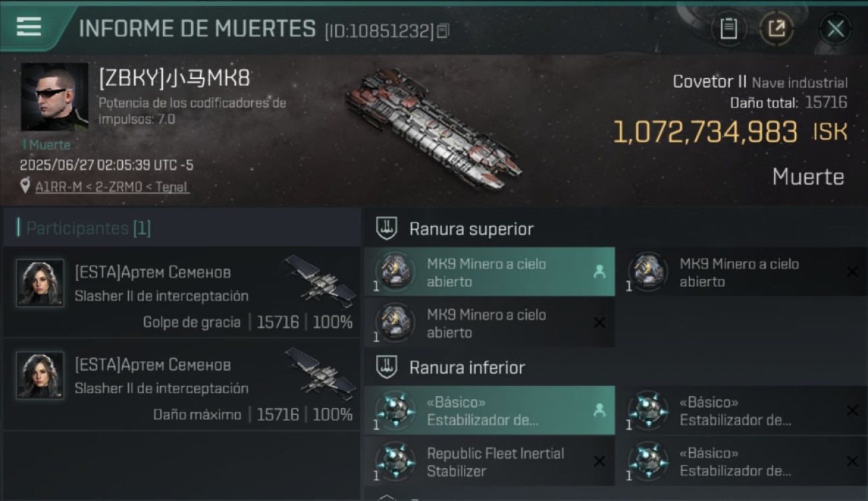Select the first highlighted MK9 Minero module
The height and width of the screenshot is (501, 868).
tap(489, 272)
